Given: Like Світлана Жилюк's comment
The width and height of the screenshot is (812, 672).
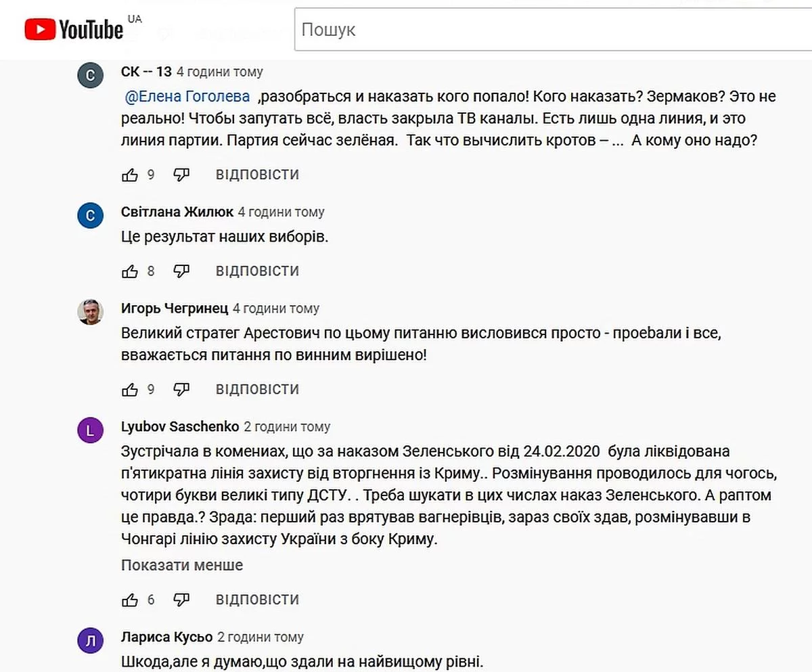Looking at the screenshot, I should (x=129, y=271).
